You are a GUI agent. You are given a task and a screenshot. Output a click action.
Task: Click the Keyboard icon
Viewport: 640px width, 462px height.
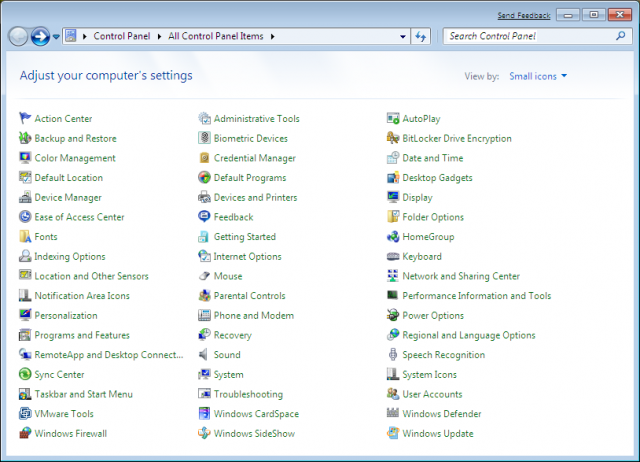(393, 256)
